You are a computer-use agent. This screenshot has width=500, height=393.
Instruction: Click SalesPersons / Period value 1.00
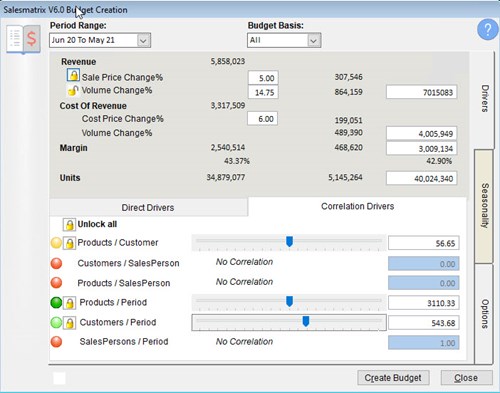(x=424, y=343)
